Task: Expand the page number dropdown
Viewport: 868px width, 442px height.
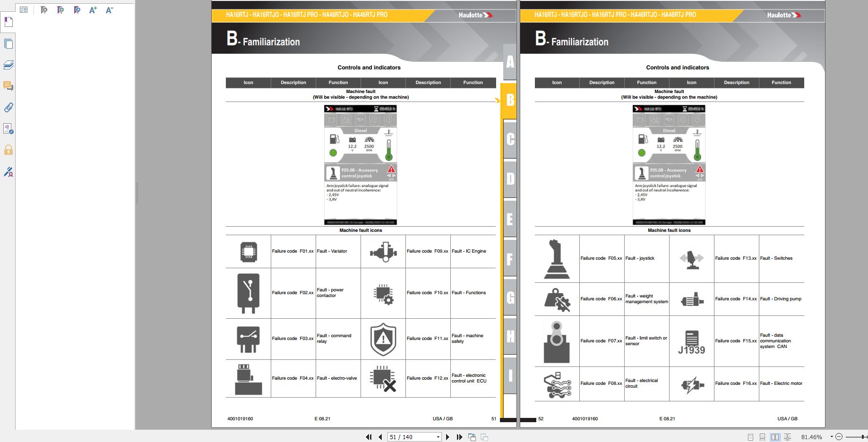Action: [x=438, y=437]
